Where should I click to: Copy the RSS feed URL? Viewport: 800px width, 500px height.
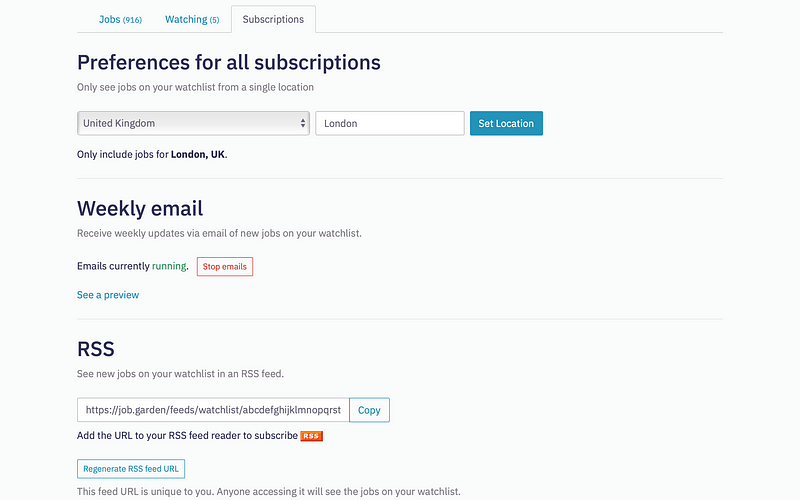[x=369, y=410]
